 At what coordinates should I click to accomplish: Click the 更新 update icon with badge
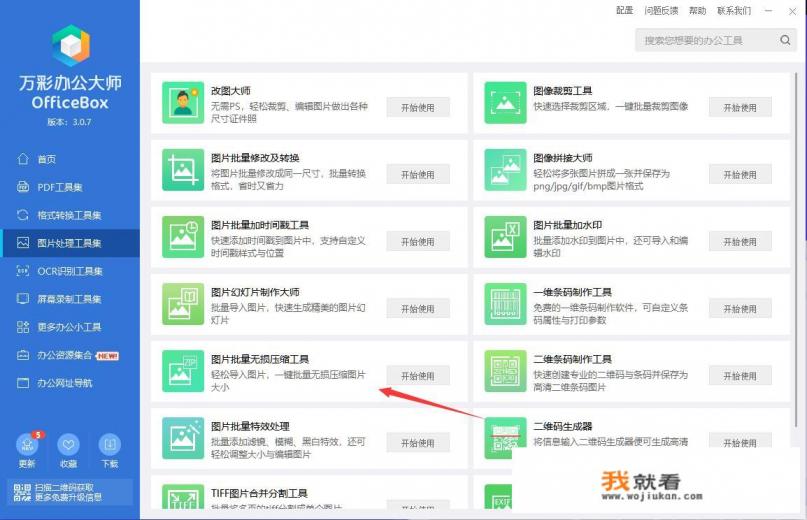click(x=27, y=444)
